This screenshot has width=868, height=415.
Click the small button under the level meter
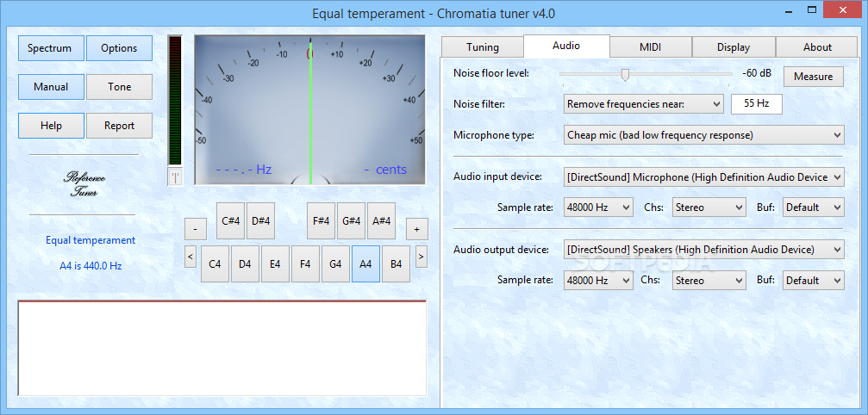[175, 177]
